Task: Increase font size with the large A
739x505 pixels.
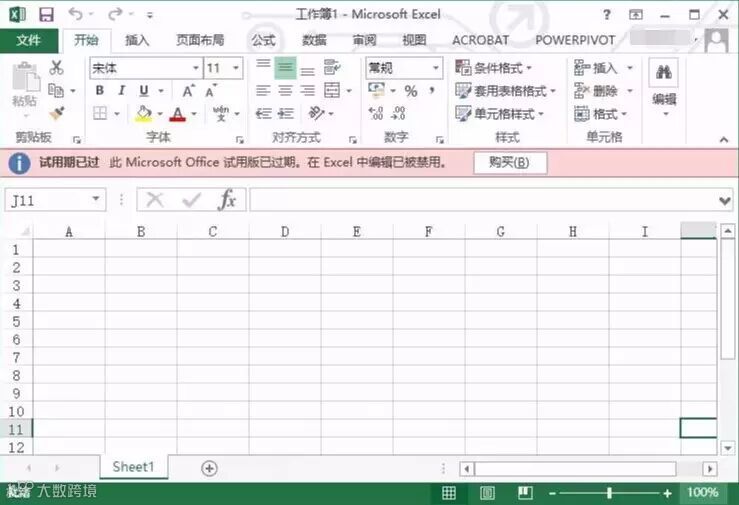Action: coord(188,90)
